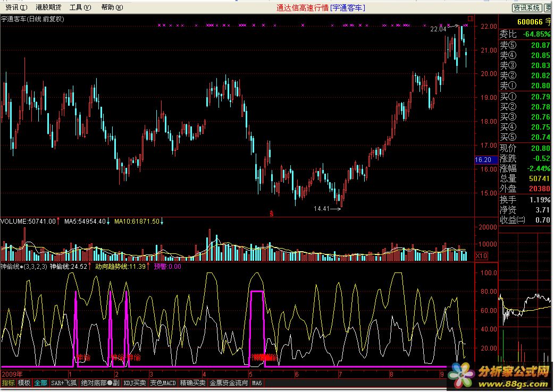Screen dimensions: 554x392
Task: Click month 5 on the time axis
Action: 251,374
